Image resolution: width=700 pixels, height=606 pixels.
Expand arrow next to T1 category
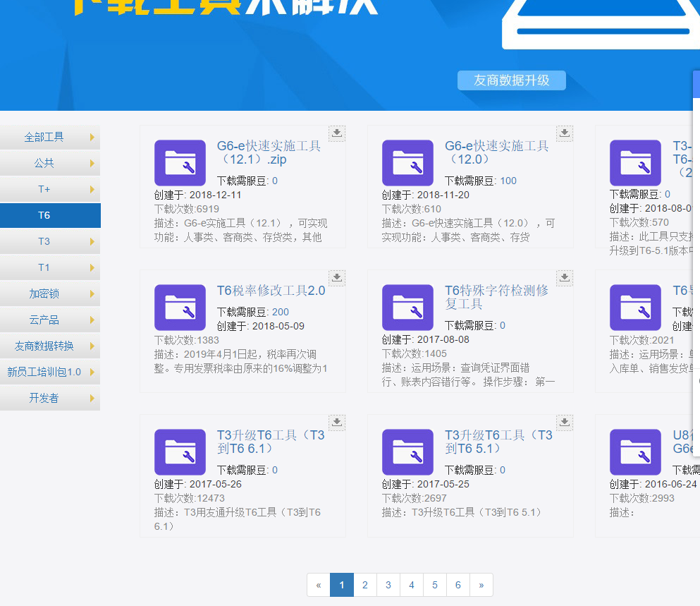pos(92,267)
